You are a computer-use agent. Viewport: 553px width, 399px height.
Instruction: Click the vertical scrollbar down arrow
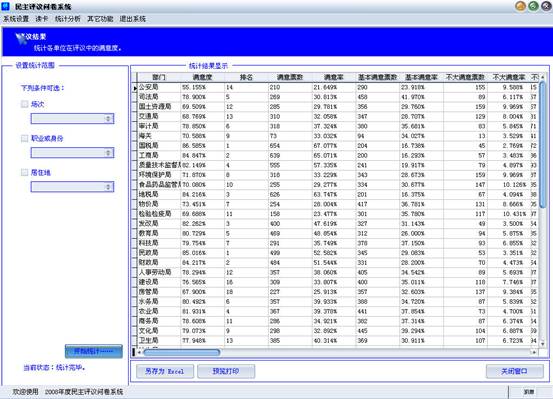[542, 343]
